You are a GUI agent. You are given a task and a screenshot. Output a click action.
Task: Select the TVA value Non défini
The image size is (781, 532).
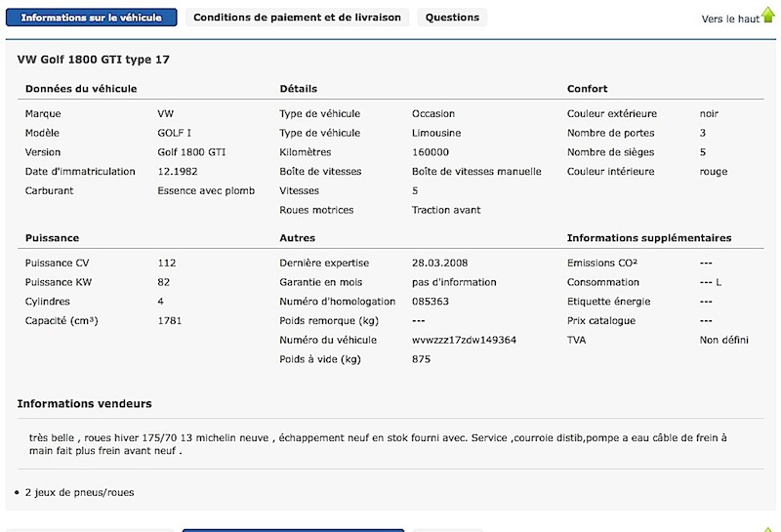(723, 341)
